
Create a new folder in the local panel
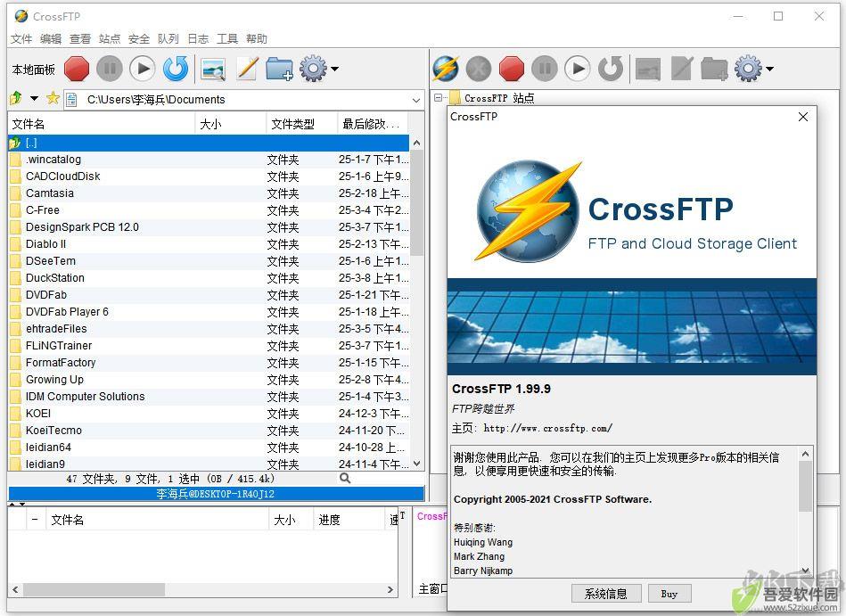coord(280,69)
